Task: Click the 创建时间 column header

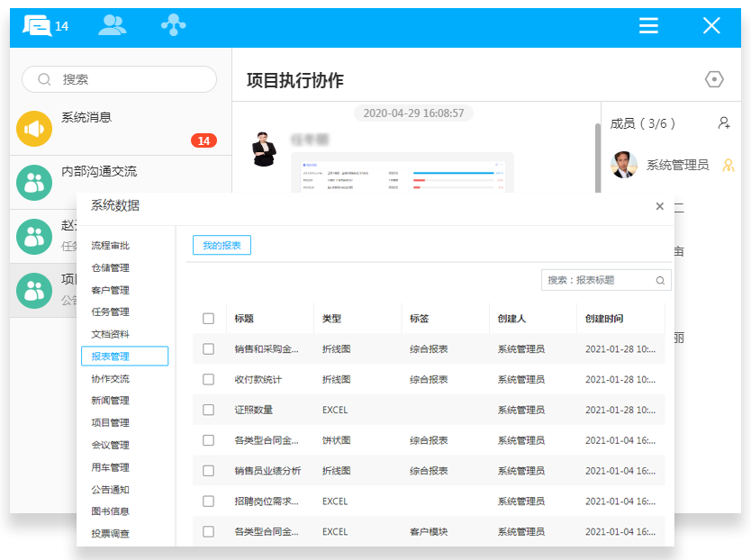Action: 604,319
